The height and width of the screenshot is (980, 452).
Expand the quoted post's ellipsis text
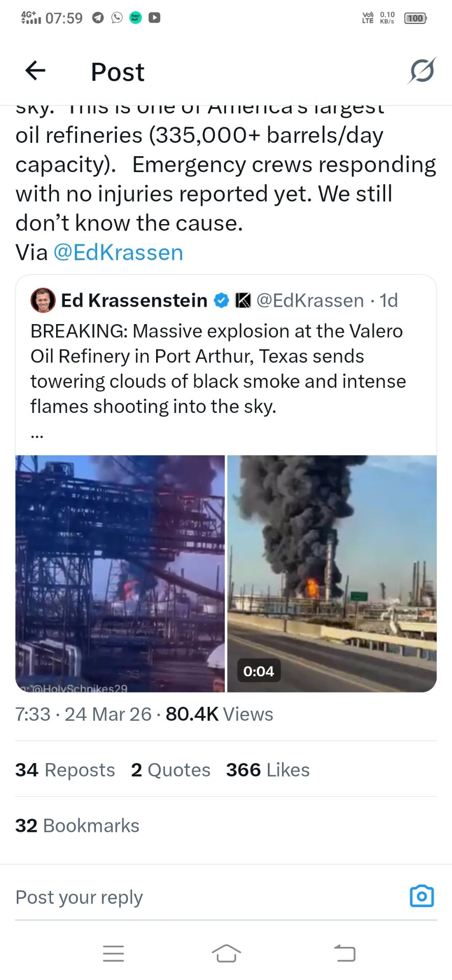37,435
